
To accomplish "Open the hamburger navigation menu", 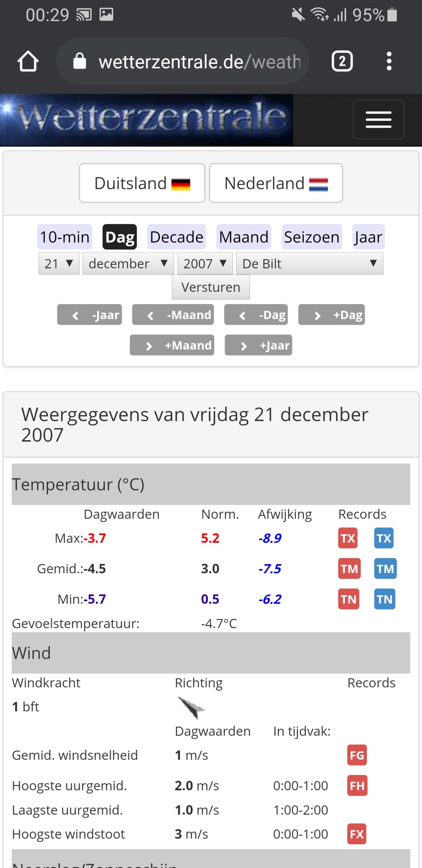I will [x=378, y=120].
